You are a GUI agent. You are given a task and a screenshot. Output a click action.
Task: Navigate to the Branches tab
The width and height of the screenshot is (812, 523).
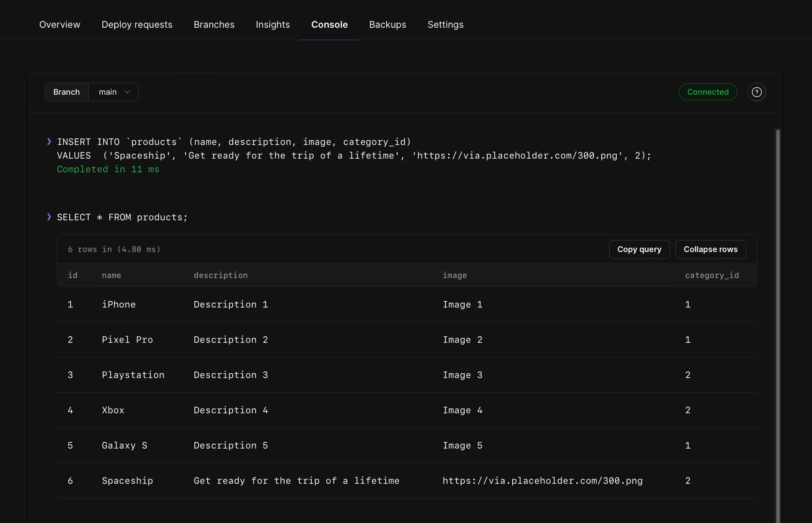214,24
